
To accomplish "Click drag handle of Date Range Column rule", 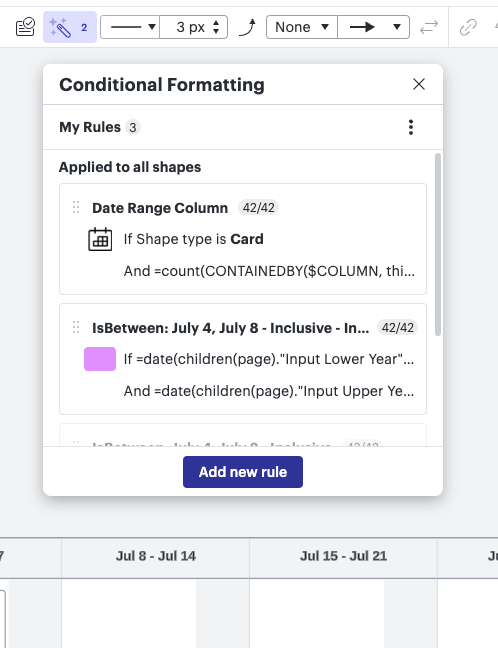I will pyautogui.click(x=76, y=207).
